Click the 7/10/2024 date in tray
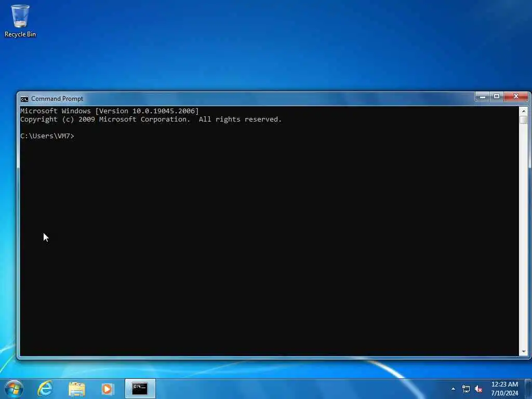 pyautogui.click(x=504, y=393)
